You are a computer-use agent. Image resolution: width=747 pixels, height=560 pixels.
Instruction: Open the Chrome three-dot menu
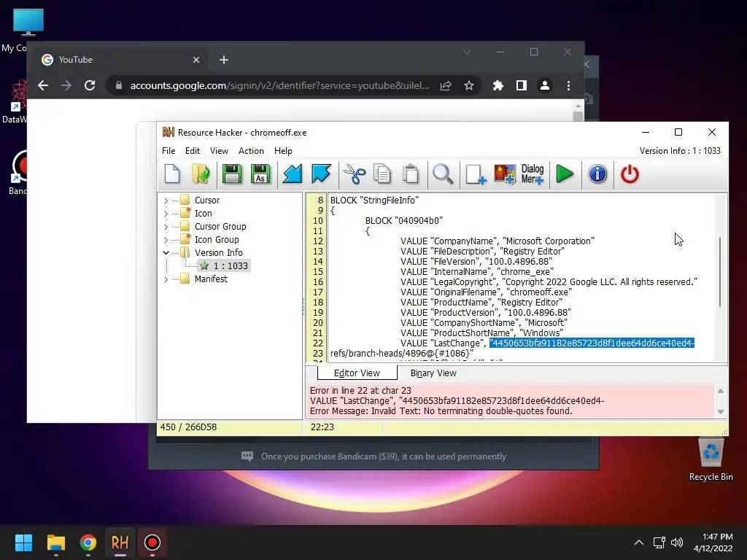[568, 86]
